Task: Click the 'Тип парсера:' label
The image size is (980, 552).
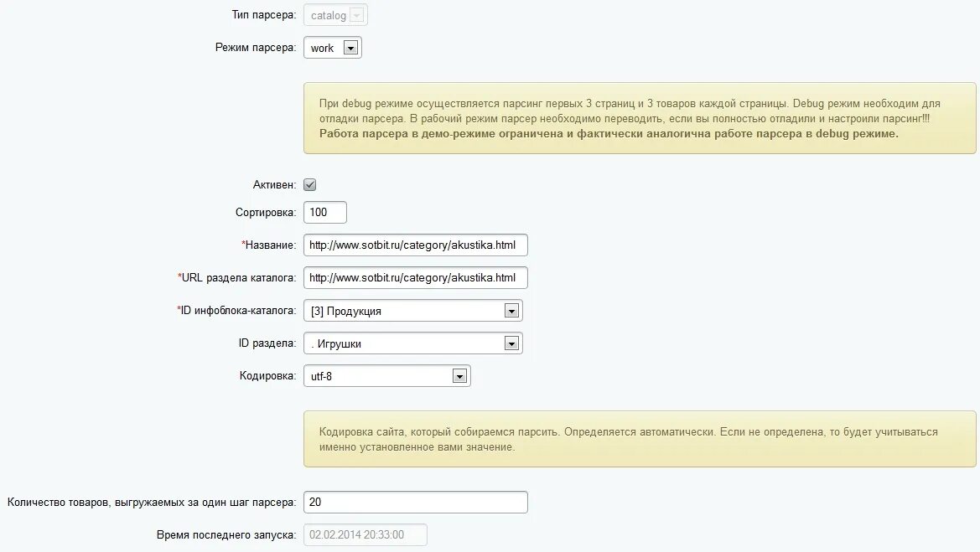Action: [263, 15]
